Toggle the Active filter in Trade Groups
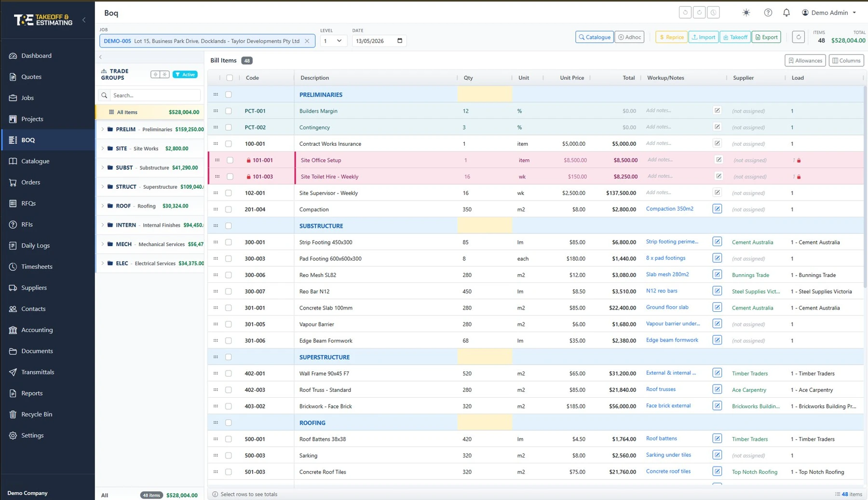Screen dimensions: 868x500 pyautogui.click(x=185, y=74)
